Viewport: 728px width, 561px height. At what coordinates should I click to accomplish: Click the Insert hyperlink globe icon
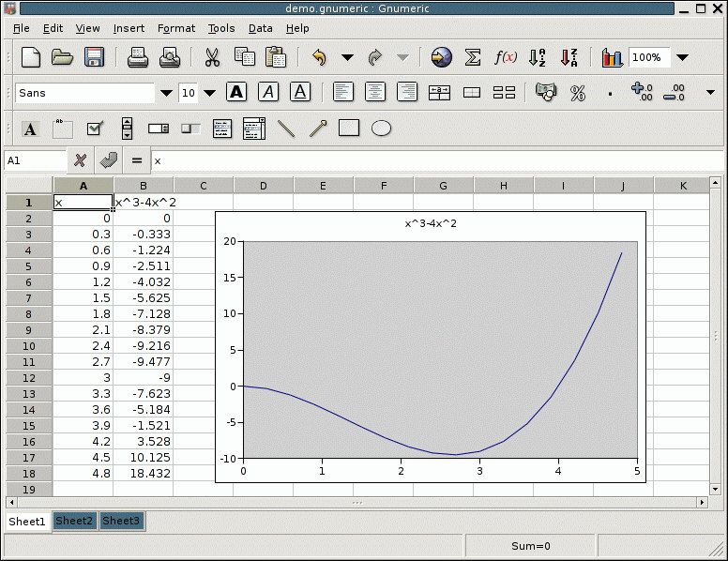[441, 58]
